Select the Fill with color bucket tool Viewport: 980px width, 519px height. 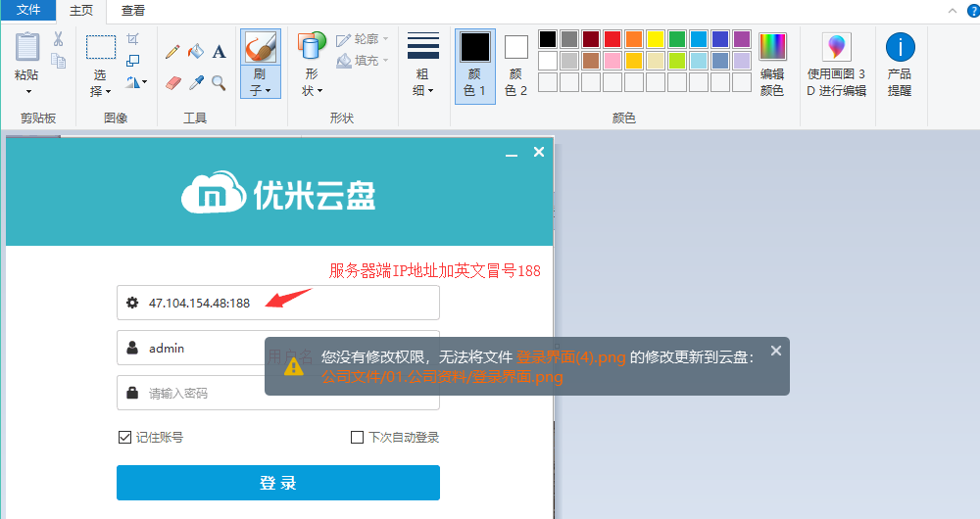pyautogui.click(x=196, y=51)
